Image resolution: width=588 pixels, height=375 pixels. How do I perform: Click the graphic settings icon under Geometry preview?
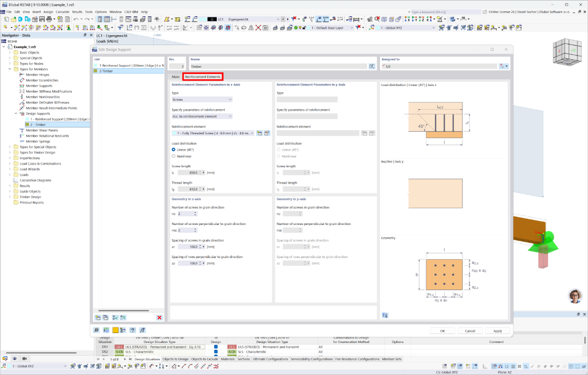(385, 315)
